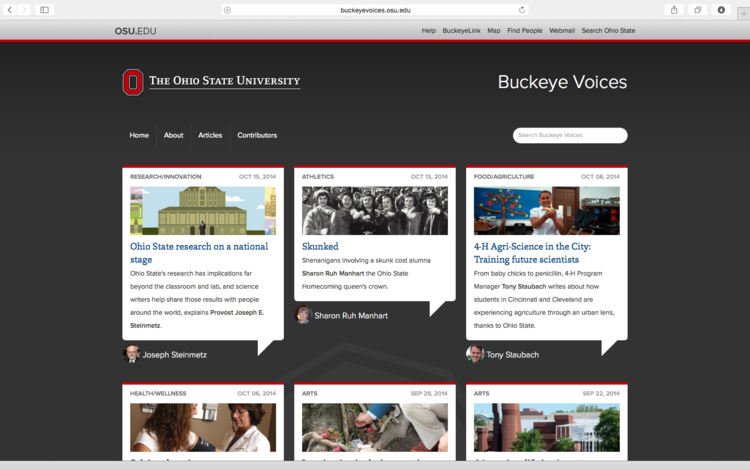Viewport: 750px width, 469px height.
Task: Go back with Safari back arrow
Action: (x=10, y=10)
